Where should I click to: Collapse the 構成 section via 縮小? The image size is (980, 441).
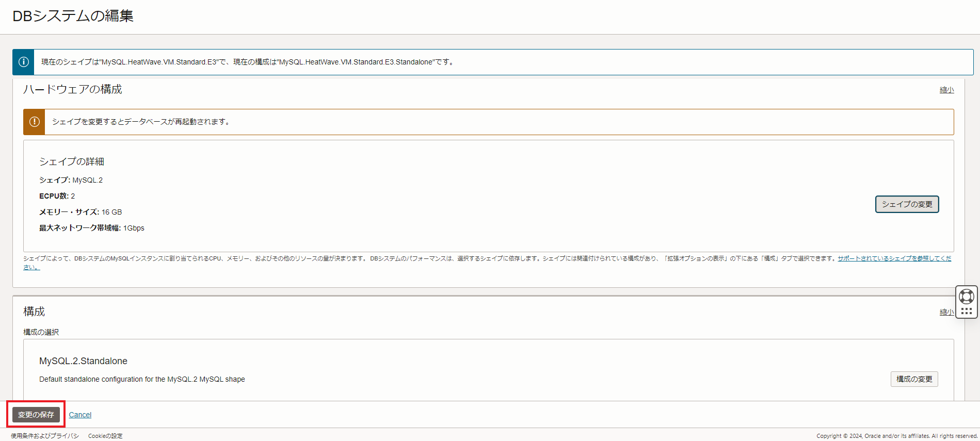(946, 312)
